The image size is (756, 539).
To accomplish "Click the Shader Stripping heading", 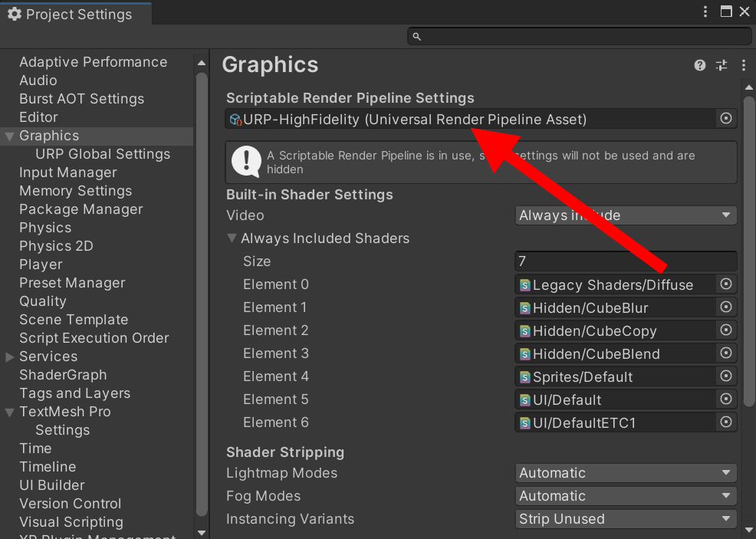I will (285, 452).
